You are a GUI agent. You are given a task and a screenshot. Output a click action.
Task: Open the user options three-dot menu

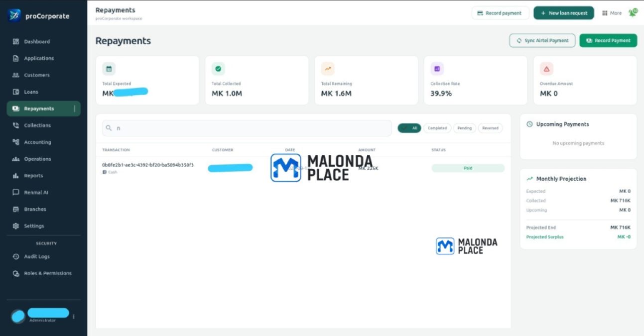[74, 316]
